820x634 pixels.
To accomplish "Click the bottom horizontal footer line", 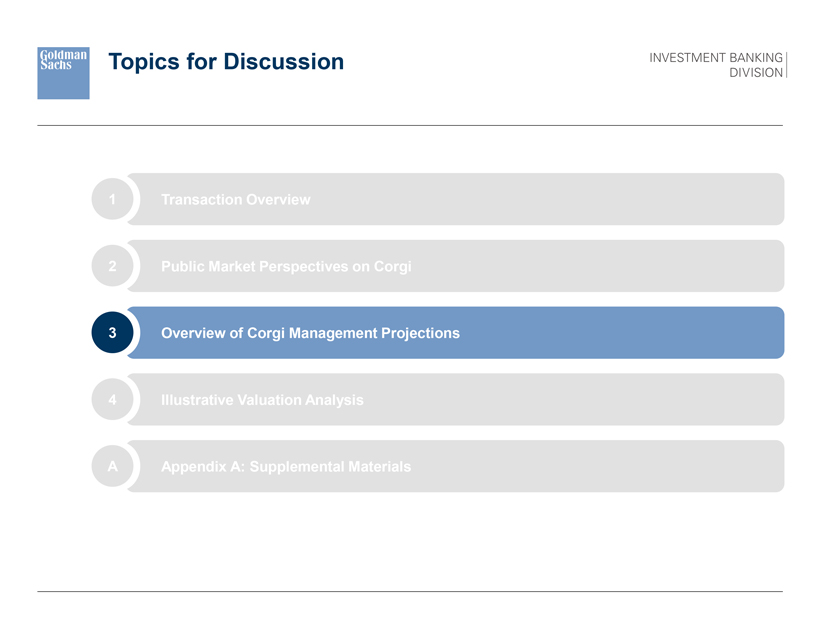I will click(x=410, y=592).
